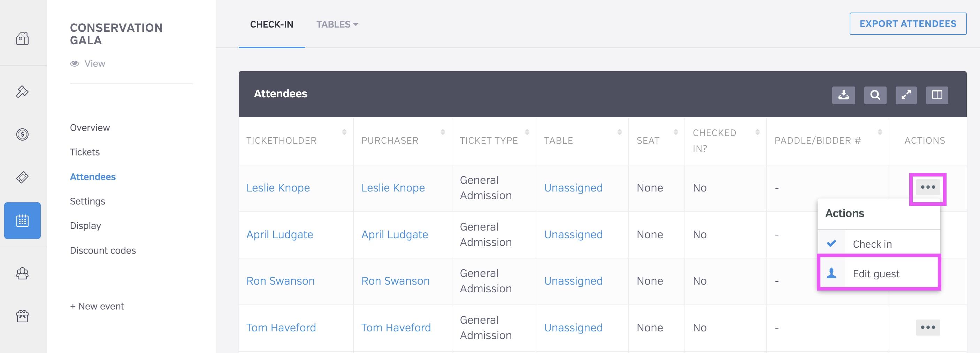Open the search icon in Attendees header
This screenshot has height=353, width=980.
875,95
